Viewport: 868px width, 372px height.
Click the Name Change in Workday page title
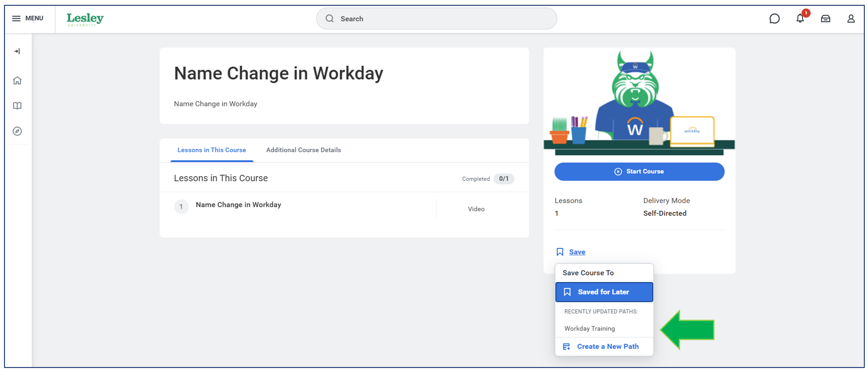[x=278, y=73]
